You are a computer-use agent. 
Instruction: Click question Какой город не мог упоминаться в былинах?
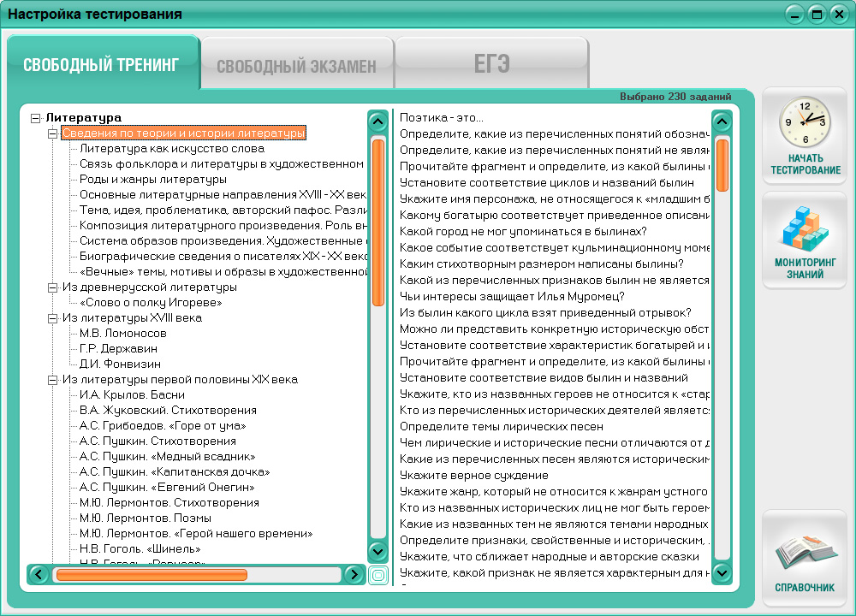523,231
